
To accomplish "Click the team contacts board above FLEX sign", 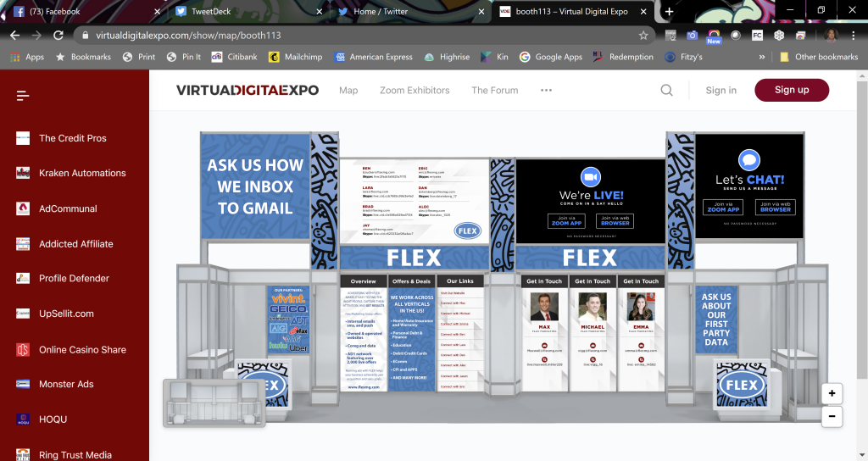I will [x=414, y=202].
